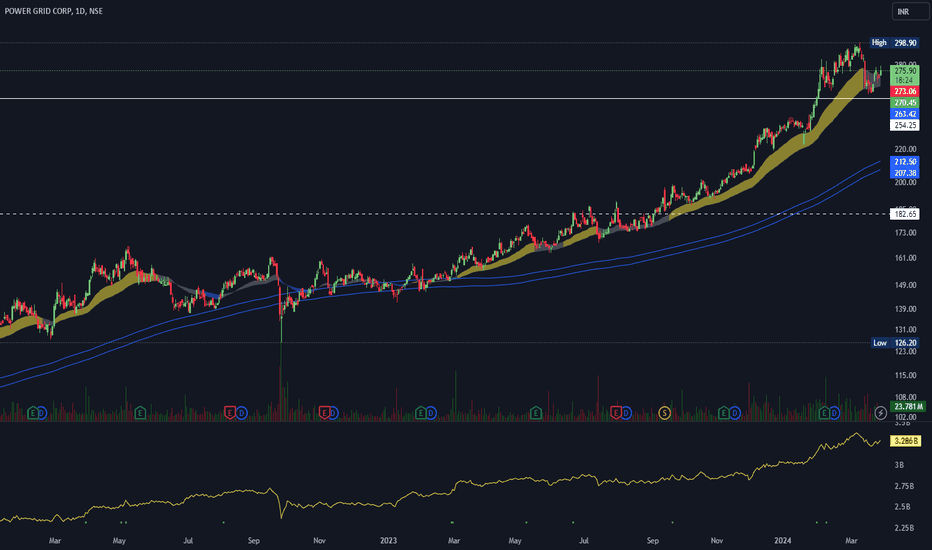Click the red E marker before Sep 2022
This screenshot has width=932, height=550.
pyautogui.click(x=230, y=413)
